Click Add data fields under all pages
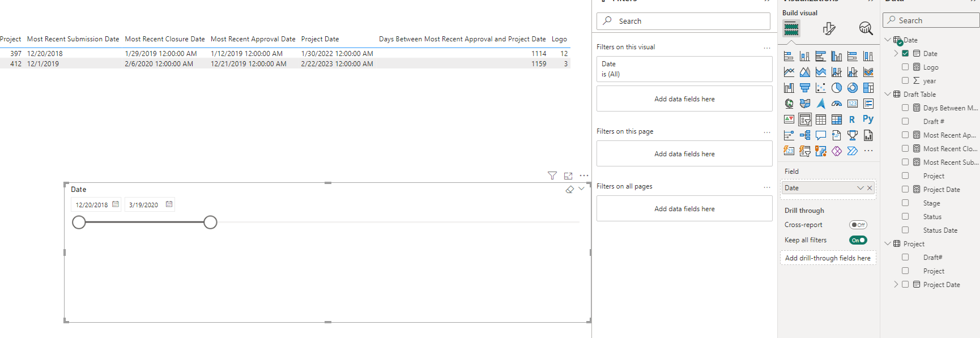Viewport: 980px width, 338px height. pyautogui.click(x=684, y=208)
